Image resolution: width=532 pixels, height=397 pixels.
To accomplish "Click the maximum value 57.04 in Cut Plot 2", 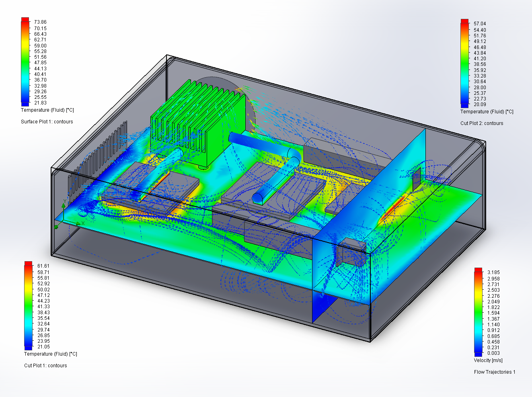I will [x=480, y=24].
